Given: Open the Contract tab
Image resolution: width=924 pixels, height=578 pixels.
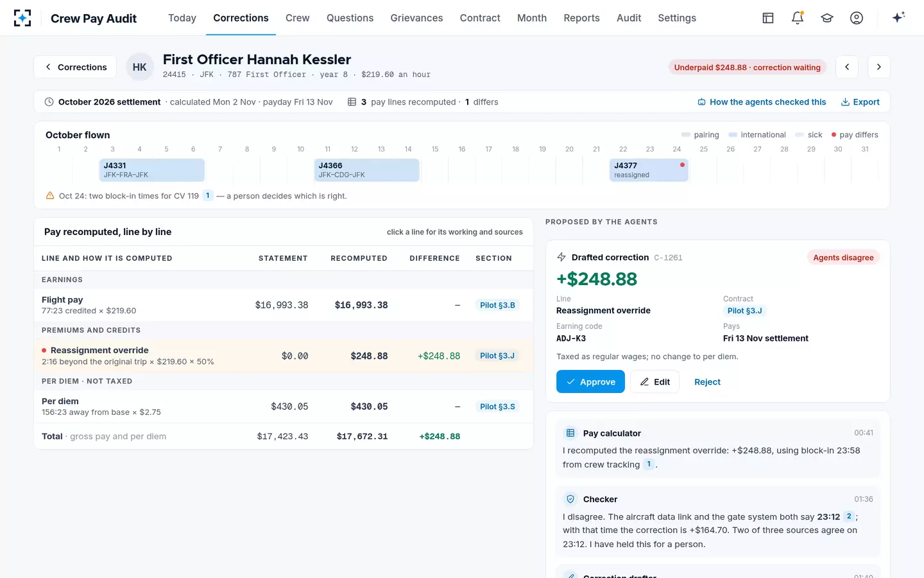Looking at the screenshot, I should tap(480, 18).
